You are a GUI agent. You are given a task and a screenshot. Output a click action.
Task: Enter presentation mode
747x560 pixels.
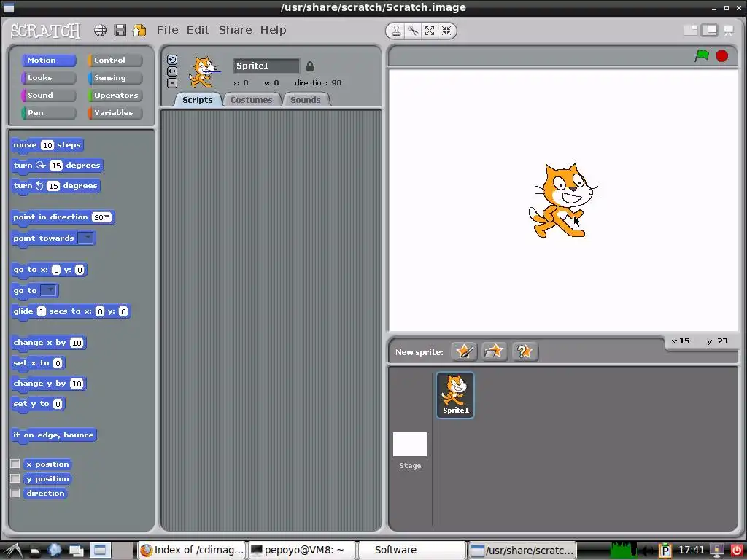point(729,31)
